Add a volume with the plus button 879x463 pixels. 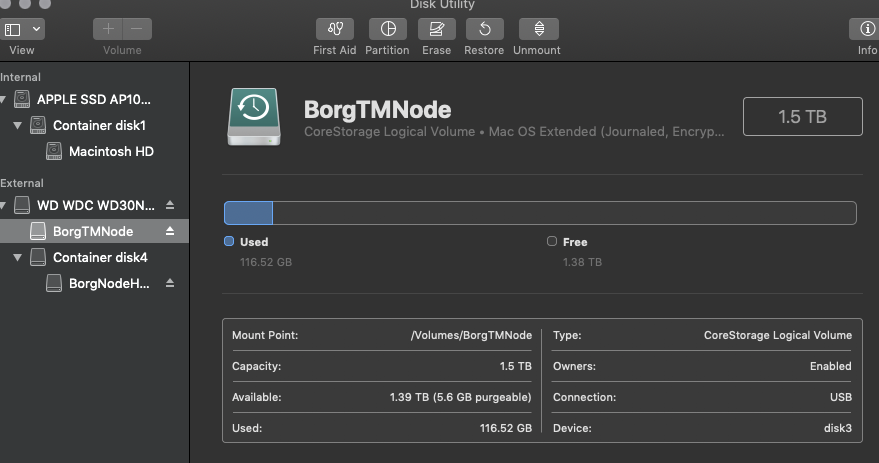click(x=108, y=29)
